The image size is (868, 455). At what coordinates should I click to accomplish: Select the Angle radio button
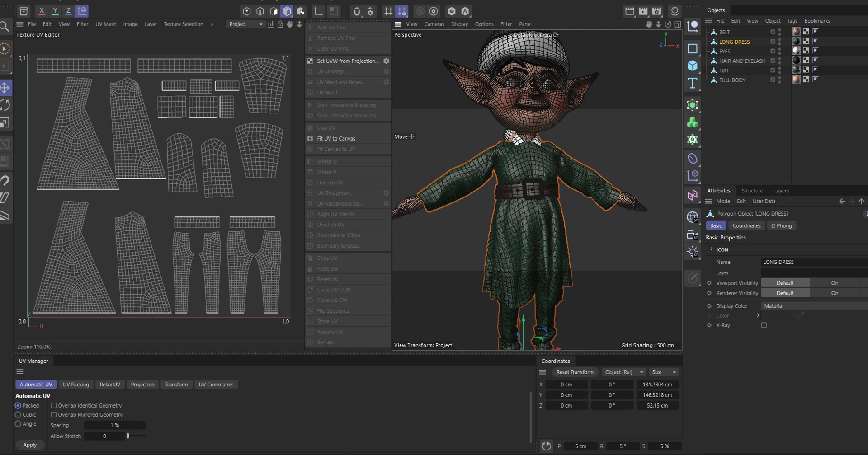[x=18, y=424]
